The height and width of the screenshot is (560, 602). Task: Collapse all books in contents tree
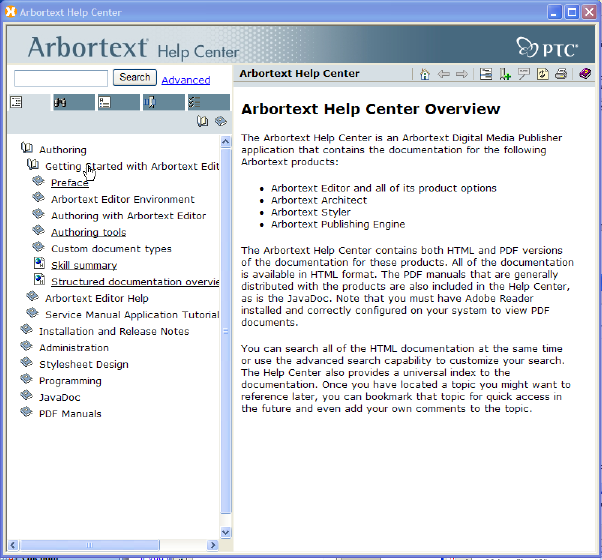coord(221,121)
